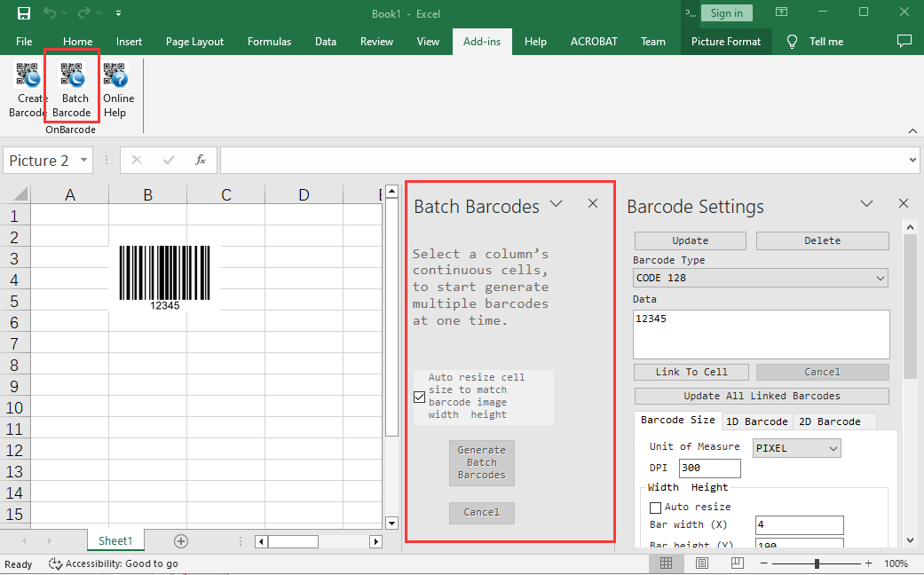Viewport: 924px width, 575px height.
Task: Toggle Auto resize under Width Height
Action: [x=655, y=506]
